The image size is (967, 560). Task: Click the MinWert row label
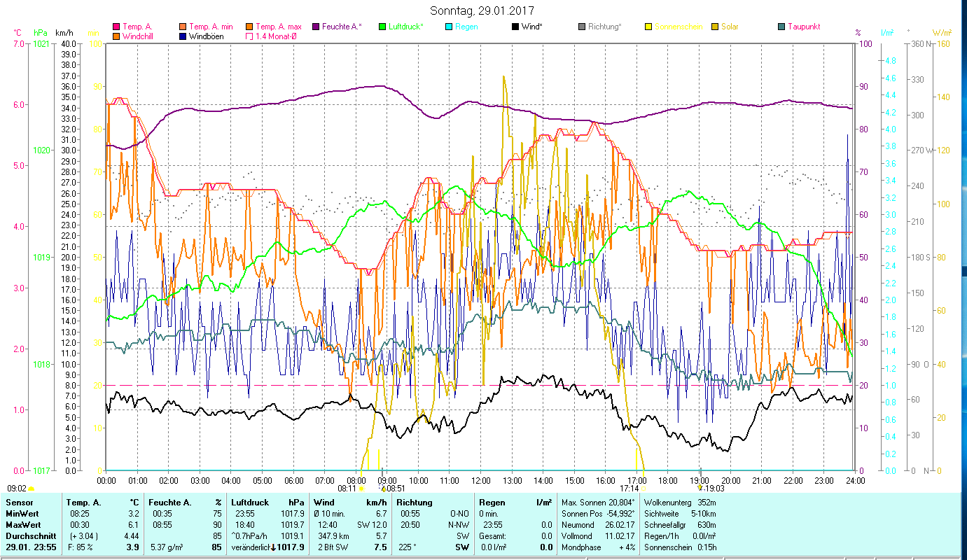click(x=22, y=514)
